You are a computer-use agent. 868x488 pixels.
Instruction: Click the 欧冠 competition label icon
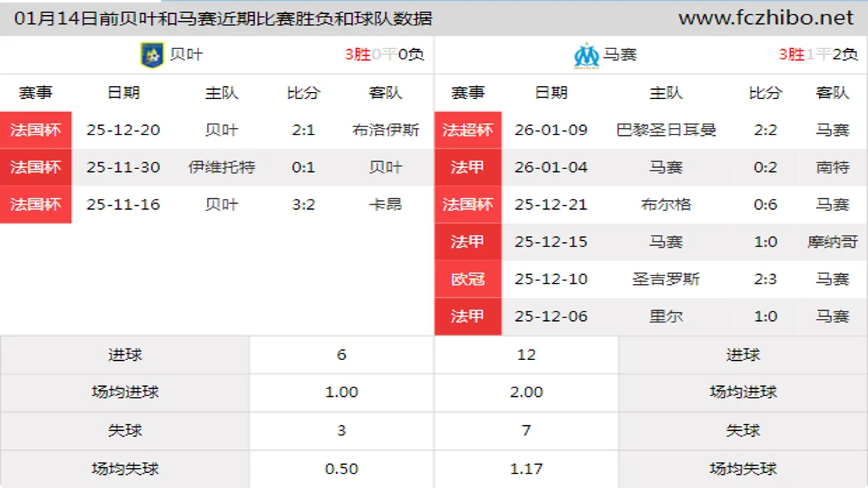(x=468, y=279)
